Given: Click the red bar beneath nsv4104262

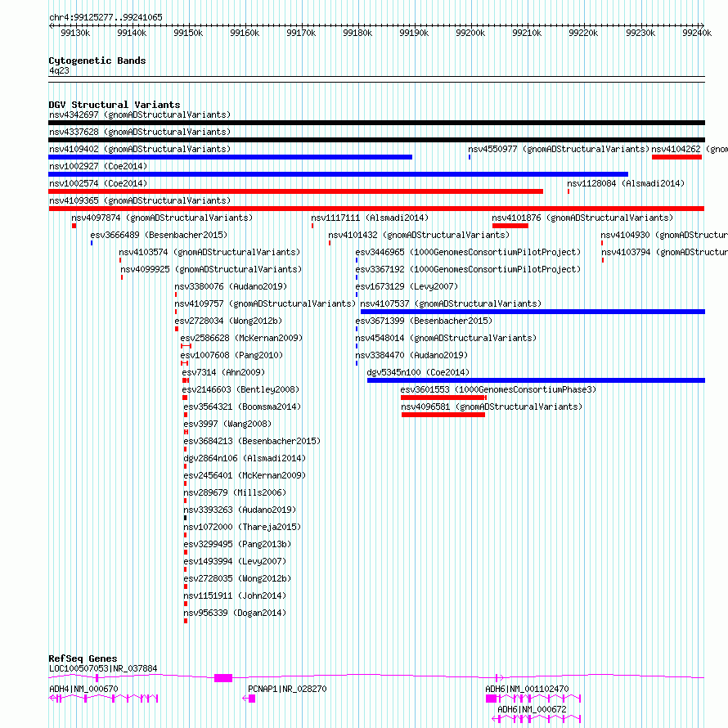Looking at the screenshot, I should 676,157.
